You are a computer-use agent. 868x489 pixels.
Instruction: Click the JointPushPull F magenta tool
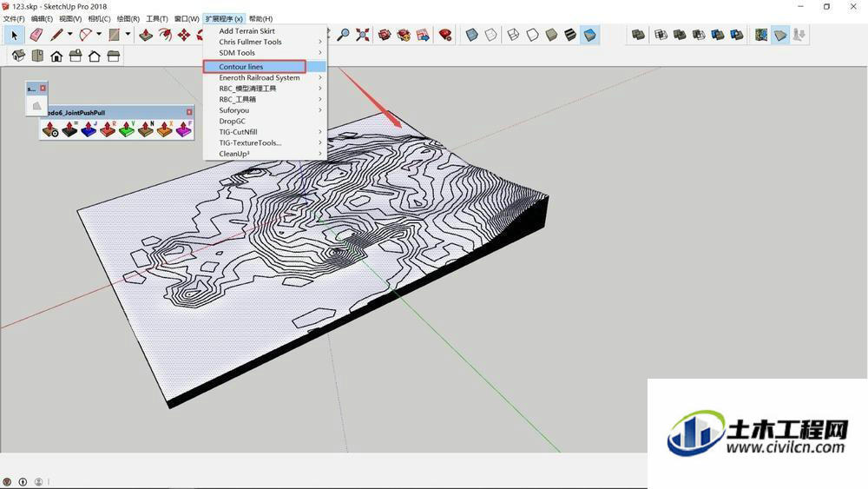[184, 129]
